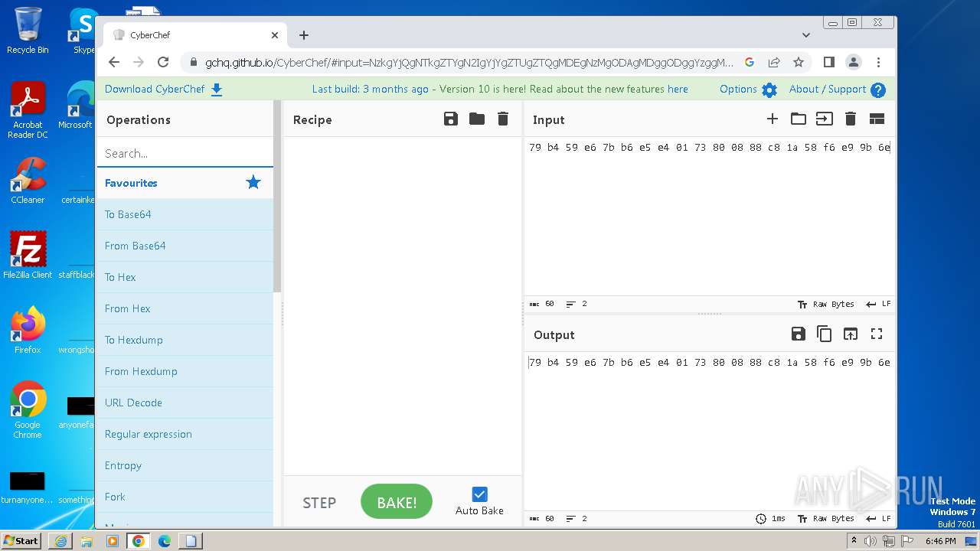
Task: Click Download CyberChef link
Action: 155,89
